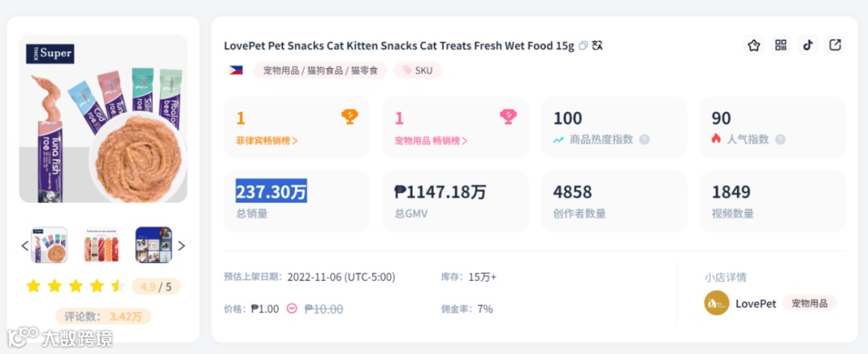Click help icon beside 人气指数

pos(779,140)
